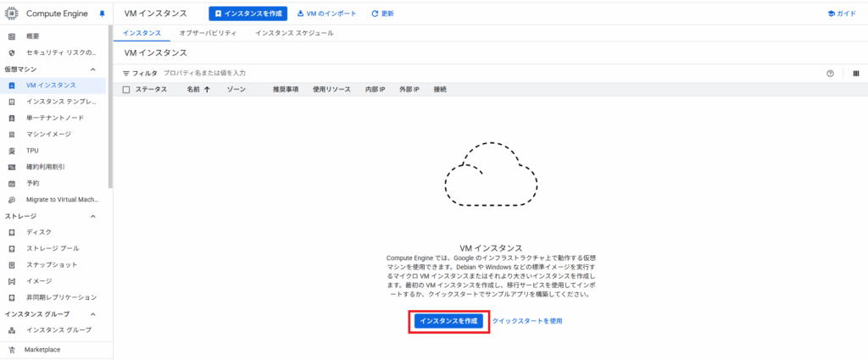This screenshot has width=868, height=360.
Task: Open 概要 in the sidebar
Action: 33,36
